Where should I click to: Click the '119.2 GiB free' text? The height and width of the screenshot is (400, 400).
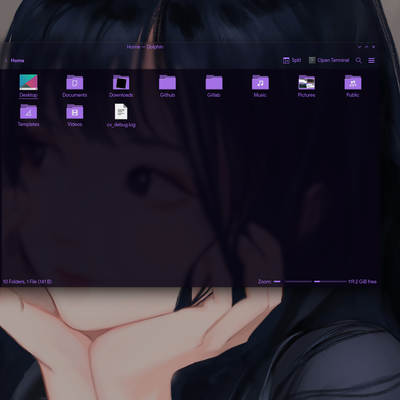(x=362, y=282)
